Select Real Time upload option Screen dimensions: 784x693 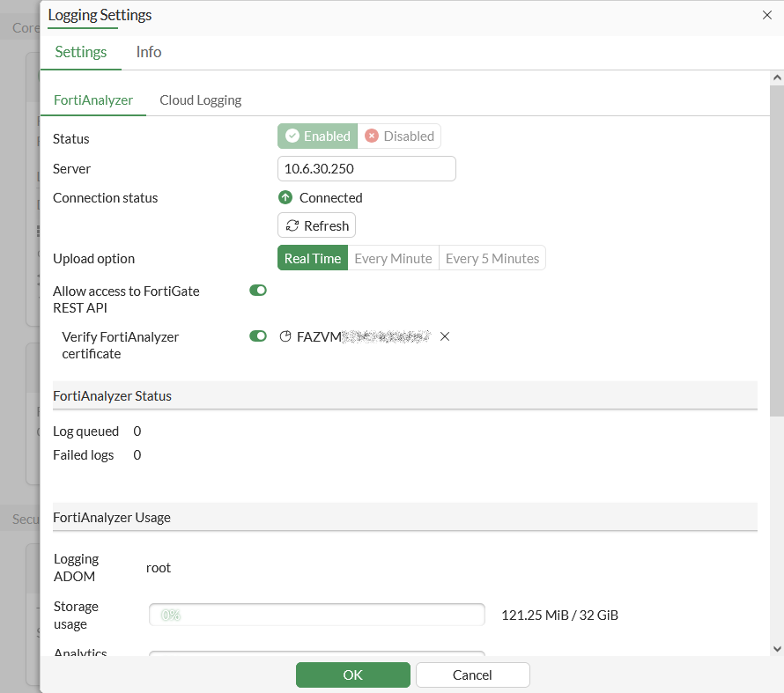tap(313, 258)
